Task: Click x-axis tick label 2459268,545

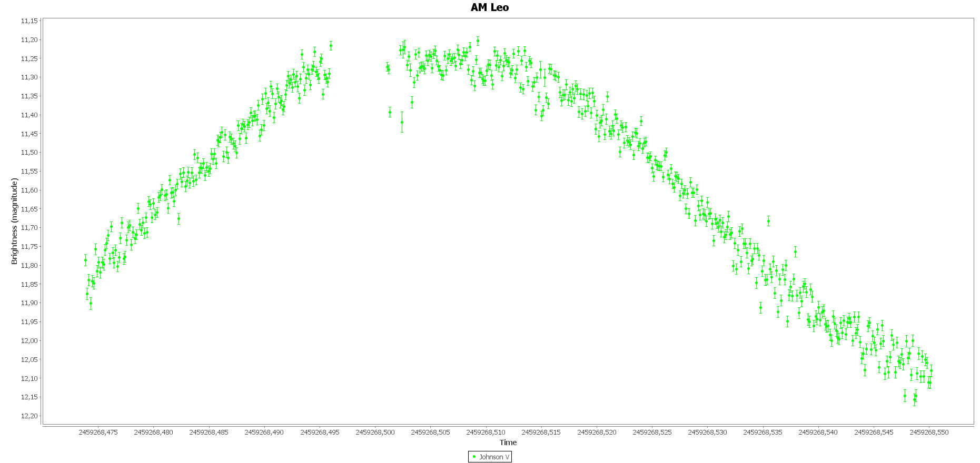Action: click(874, 432)
